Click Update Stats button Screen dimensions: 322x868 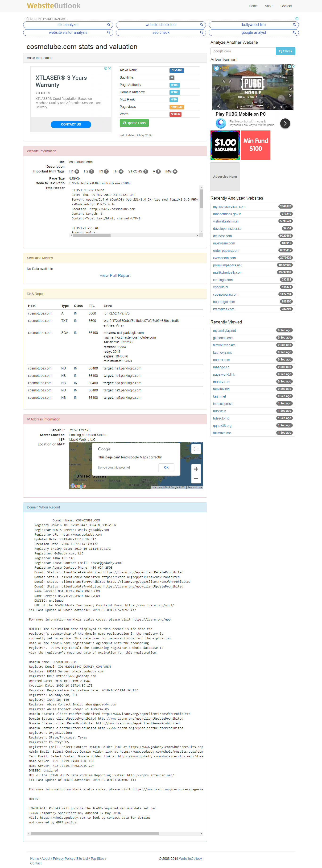pyautogui.click(x=134, y=123)
